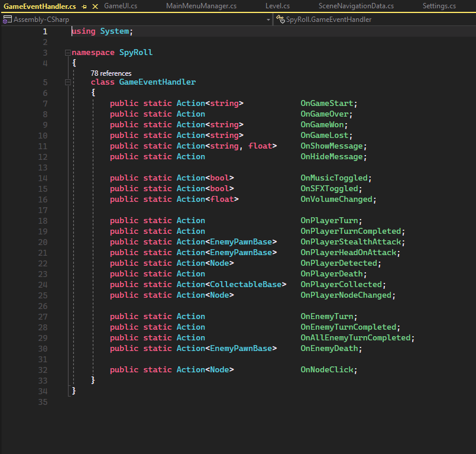The height and width of the screenshot is (454, 476).
Task: Open the MainMenuManager.cs tab
Action: click(201, 7)
